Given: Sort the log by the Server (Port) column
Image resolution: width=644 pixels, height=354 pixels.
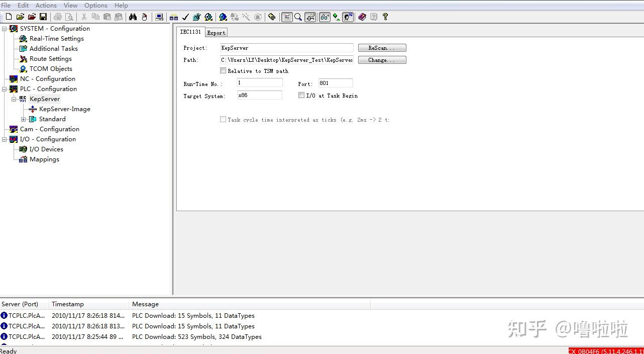Looking at the screenshot, I should tap(24, 304).
